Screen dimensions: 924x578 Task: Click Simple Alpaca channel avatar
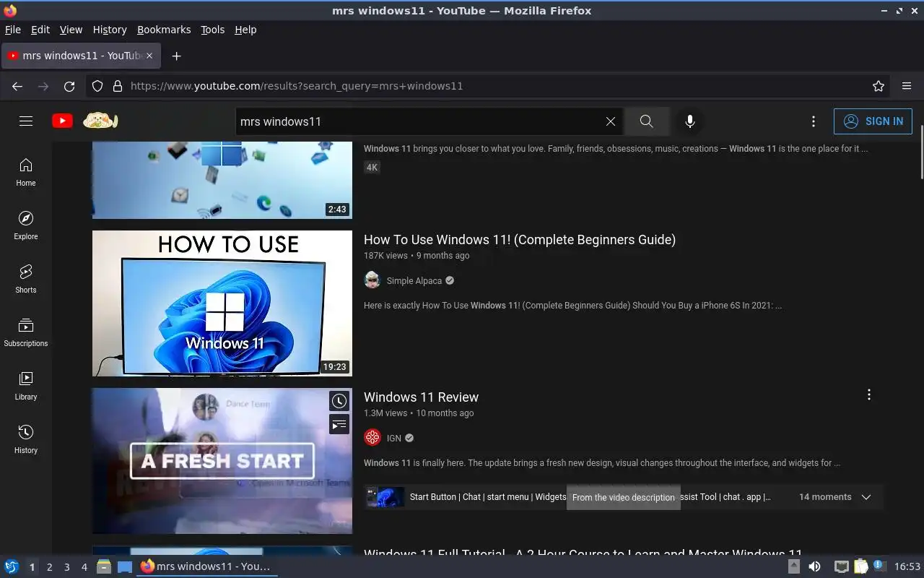372,280
